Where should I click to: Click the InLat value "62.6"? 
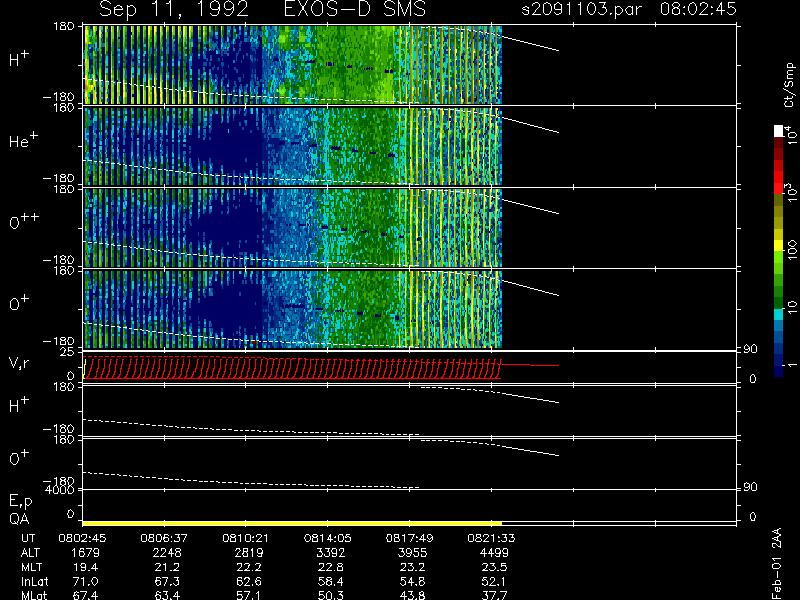point(249,581)
